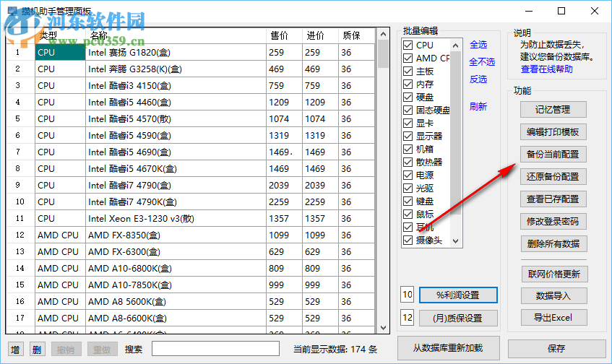612x364 pixels.
Task: Click the 进价 column header
Action: click(320, 36)
